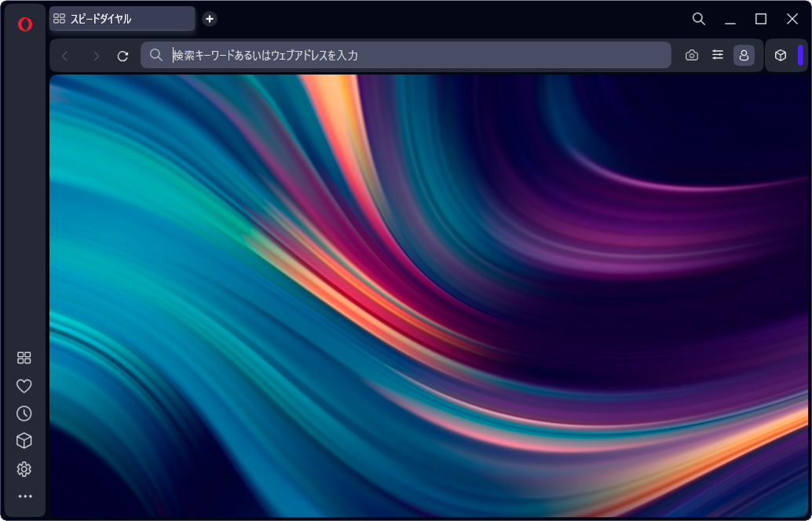Open Speed Dial from the sidebar
This screenshot has height=521, width=812.
pyautogui.click(x=24, y=358)
